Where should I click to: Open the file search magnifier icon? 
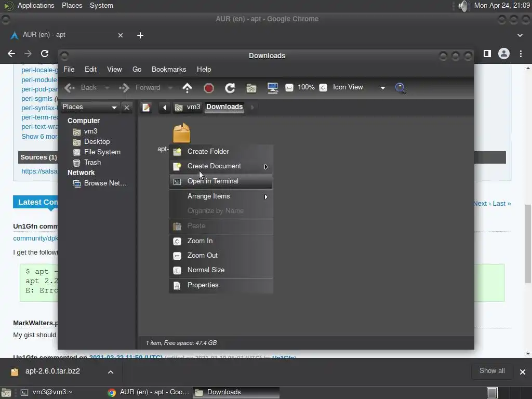401,88
